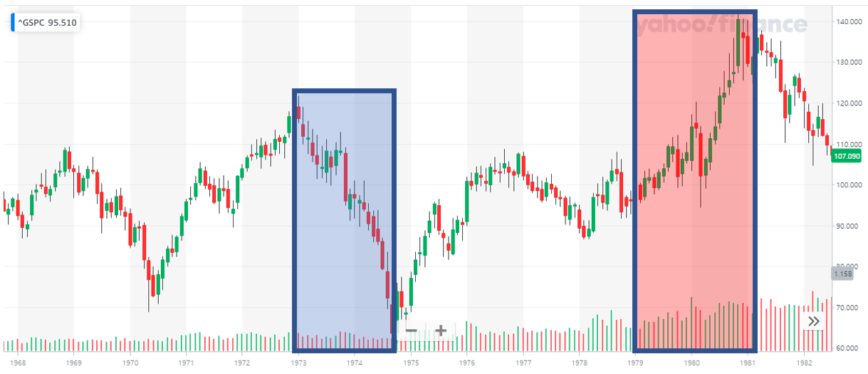Click the zoom out minus button

(411, 331)
